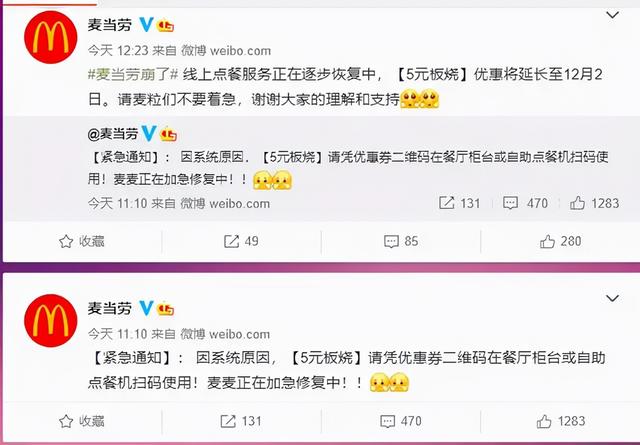
Task: Like the top post with 280 likes
Action: [x=560, y=241]
